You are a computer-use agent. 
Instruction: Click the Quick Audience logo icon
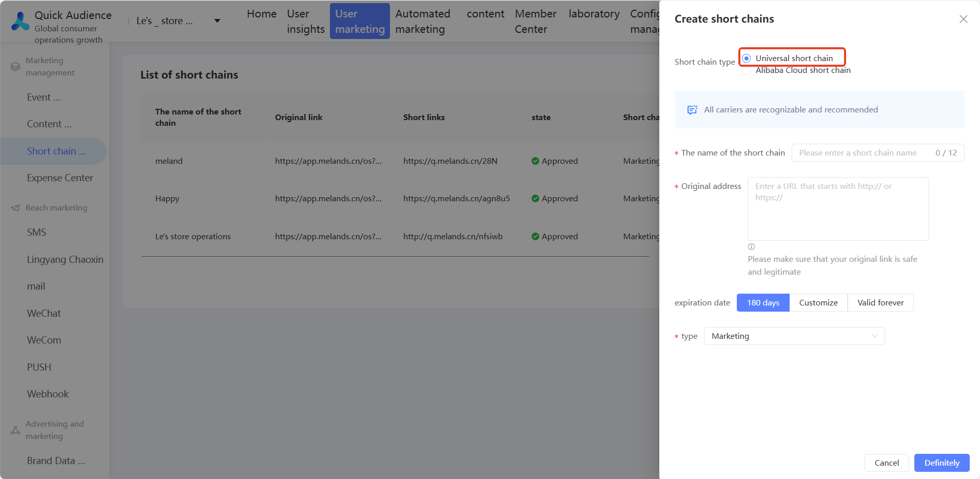tap(20, 22)
